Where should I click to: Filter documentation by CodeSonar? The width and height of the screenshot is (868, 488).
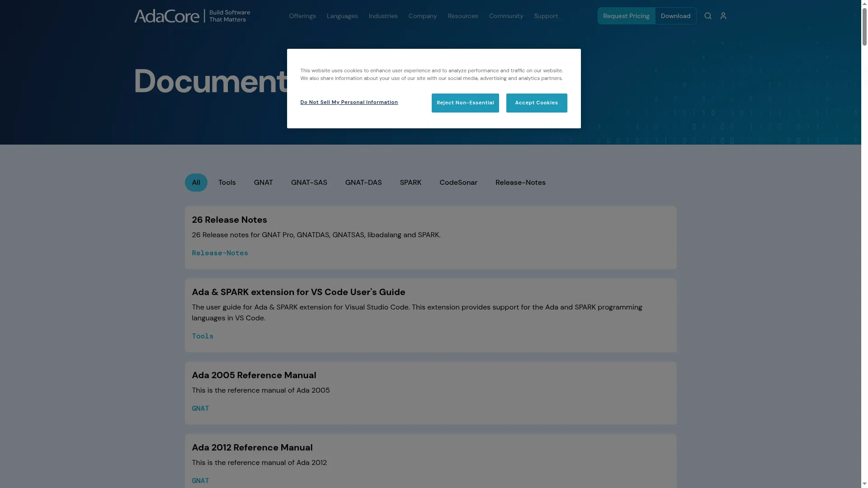tap(458, 183)
